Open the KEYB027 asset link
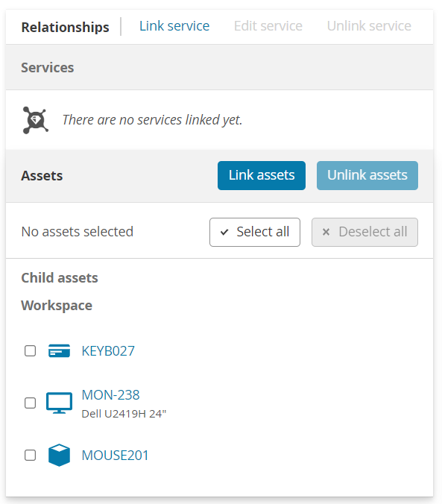Screen dimensions: 442x504 click(x=108, y=351)
